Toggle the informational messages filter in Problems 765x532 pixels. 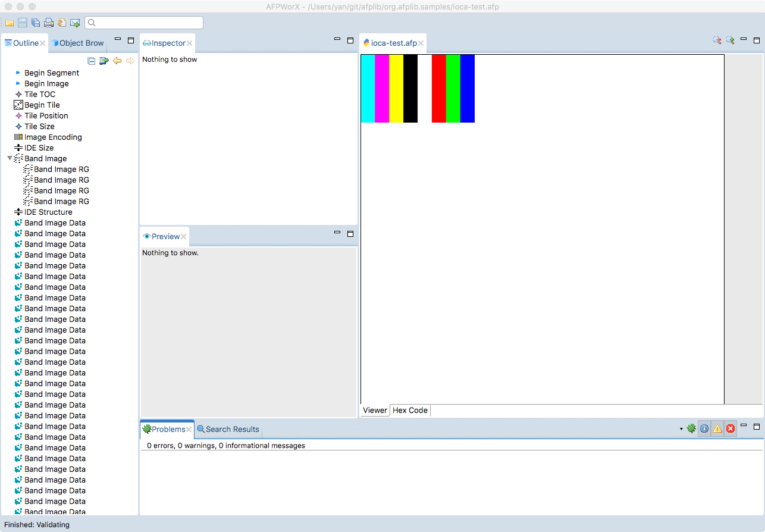704,428
